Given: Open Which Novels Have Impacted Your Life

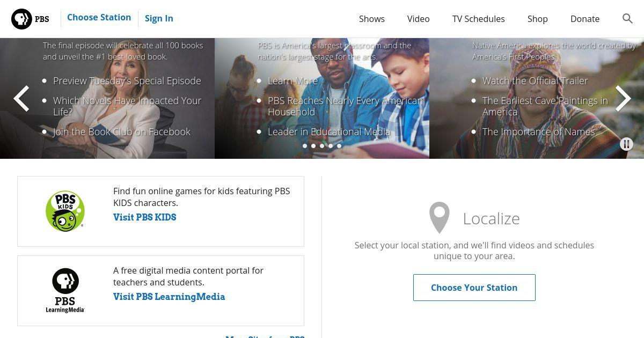Looking at the screenshot, I should pyautogui.click(x=127, y=106).
